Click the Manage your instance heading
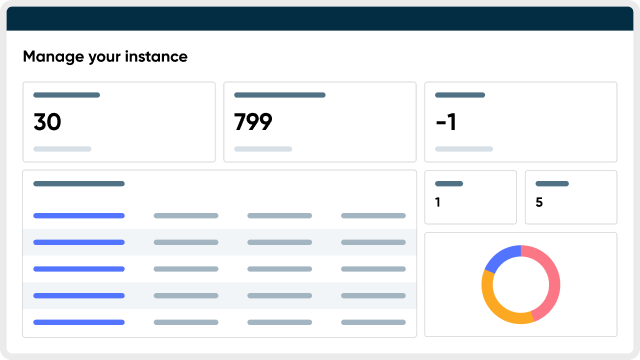This screenshot has width=640, height=360. [x=105, y=57]
